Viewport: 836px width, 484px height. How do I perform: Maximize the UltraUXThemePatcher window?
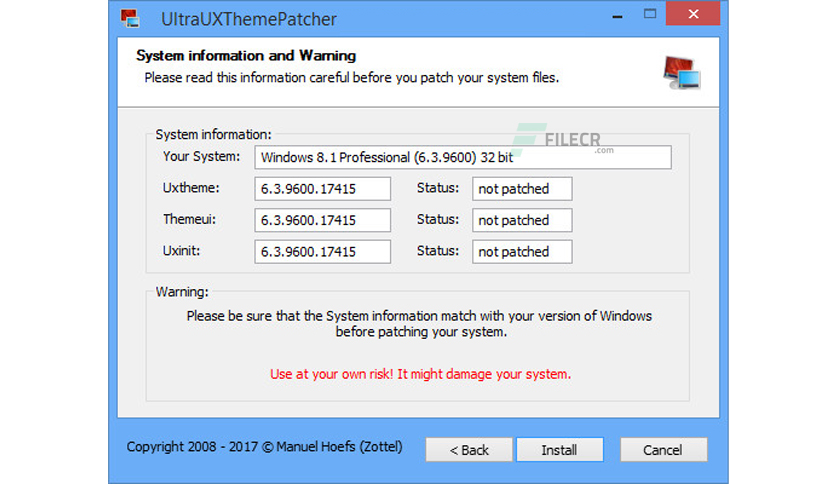pyautogui.click(x=650, y=14)
